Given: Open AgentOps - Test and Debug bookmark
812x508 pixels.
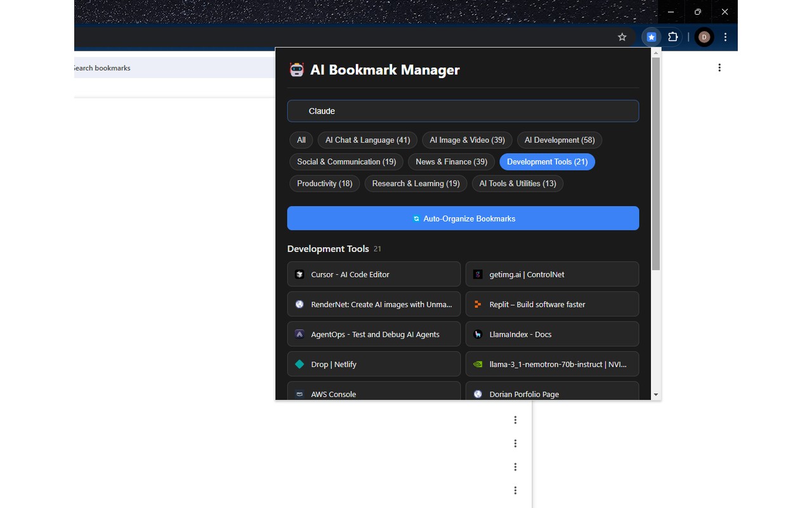Looking at the screenshot, I should (374, 334).
